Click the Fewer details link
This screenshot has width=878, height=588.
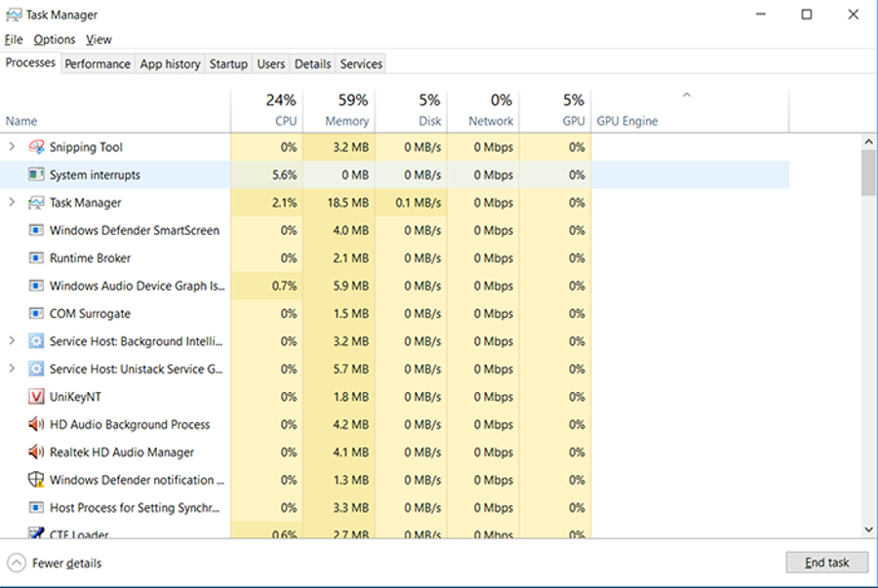66,564
